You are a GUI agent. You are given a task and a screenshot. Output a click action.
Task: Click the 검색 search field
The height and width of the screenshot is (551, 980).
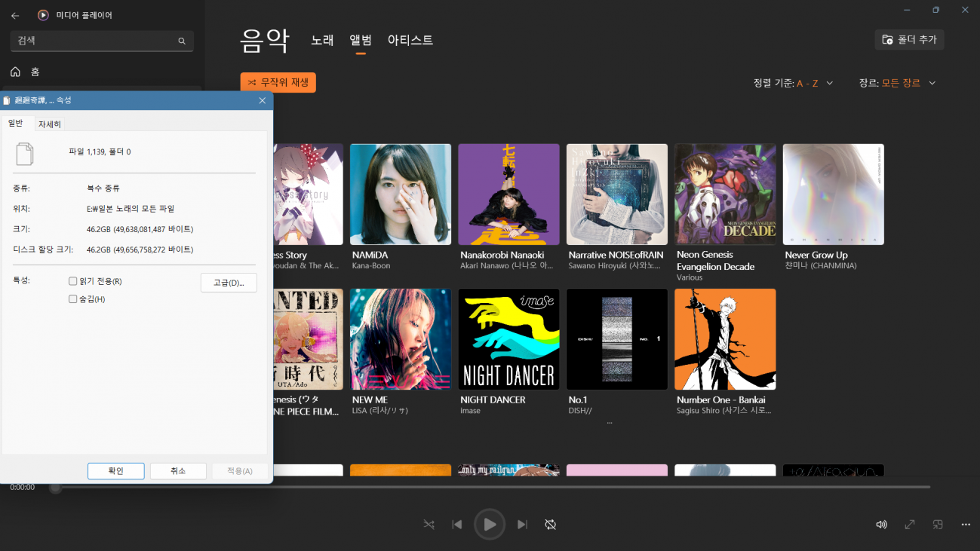102,41
